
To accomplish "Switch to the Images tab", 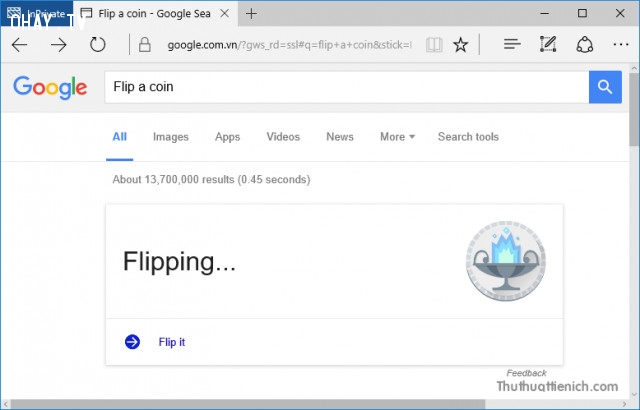I will click(x=171, y=137).
